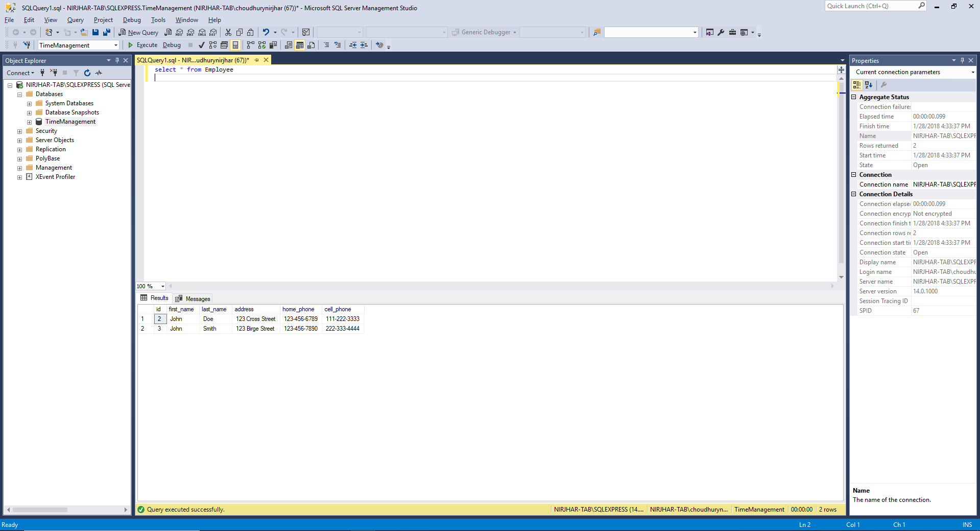This screenshot has width=980, height=531.
Task: Click the Object Explorer Disconnect icon
Action: click(54, 73)
